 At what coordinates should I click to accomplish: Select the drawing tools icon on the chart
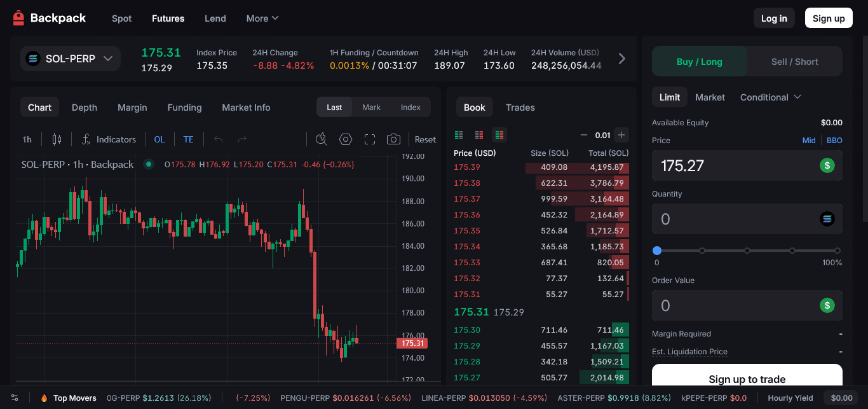[x=321, y=139]
